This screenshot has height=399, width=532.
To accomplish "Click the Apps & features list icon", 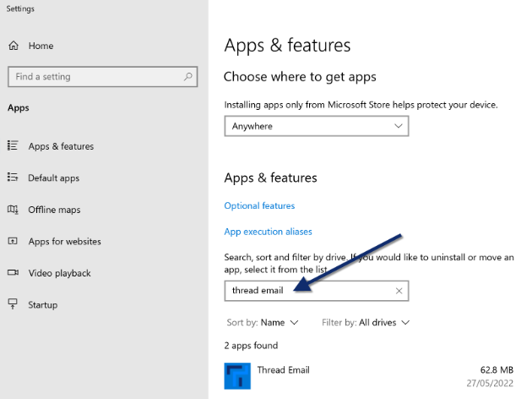I will click(13, 145).
